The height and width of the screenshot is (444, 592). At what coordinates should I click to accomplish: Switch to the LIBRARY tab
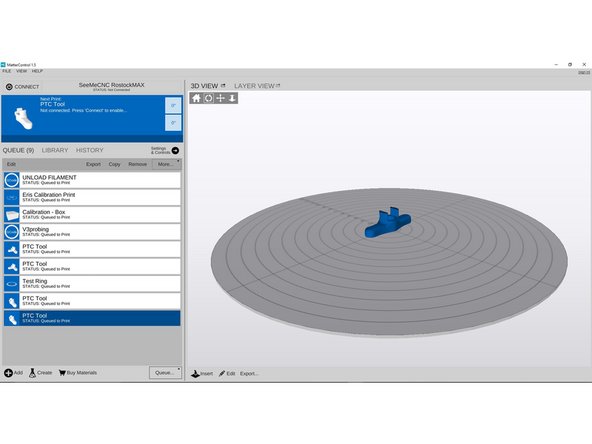tap(55, 150)
